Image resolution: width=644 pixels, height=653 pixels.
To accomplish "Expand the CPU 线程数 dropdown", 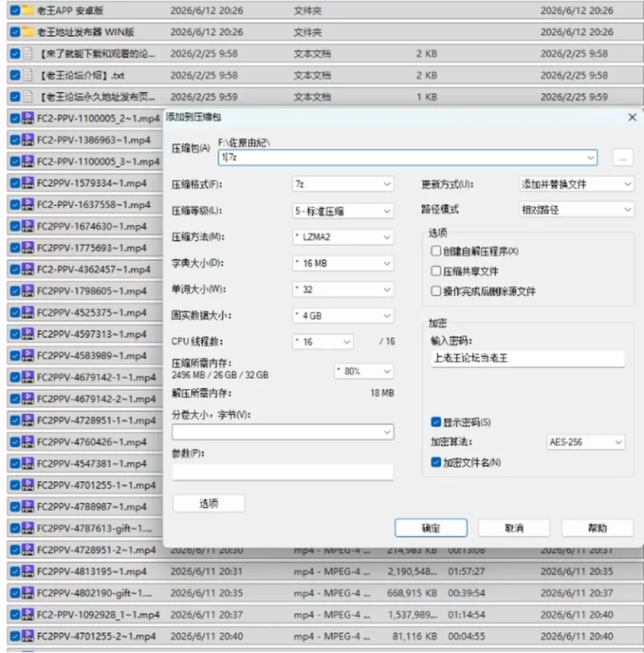I will coord(323,342).
